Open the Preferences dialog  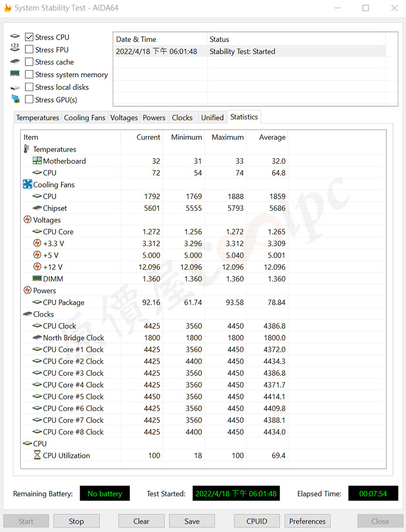[x=308, y=521]
